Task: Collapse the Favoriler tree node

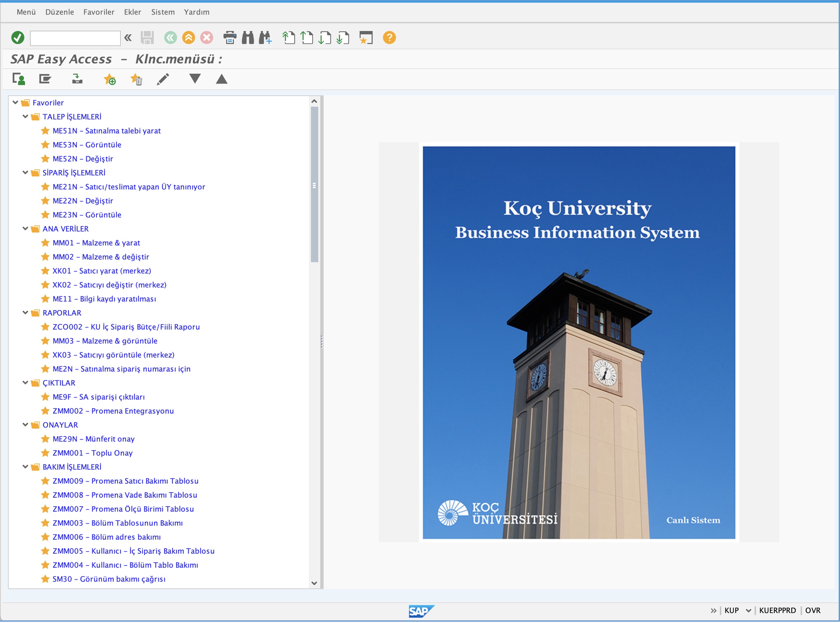Action: point(15,102)
